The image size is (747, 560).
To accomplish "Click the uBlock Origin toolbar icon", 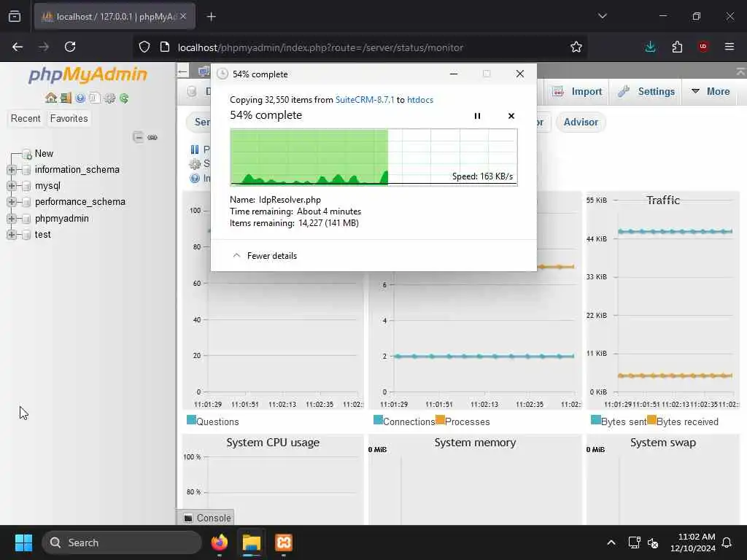I will 703,47.
